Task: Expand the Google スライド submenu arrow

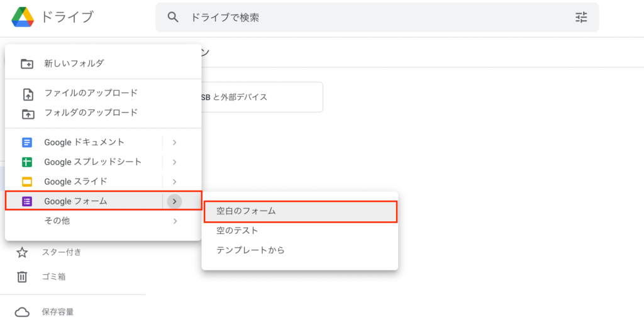Action: tap(175, 182)
